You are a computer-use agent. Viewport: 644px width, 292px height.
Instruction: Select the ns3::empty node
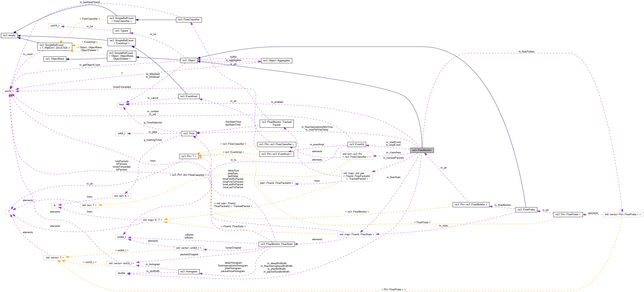pyautogui.click(x=10, y=35)
